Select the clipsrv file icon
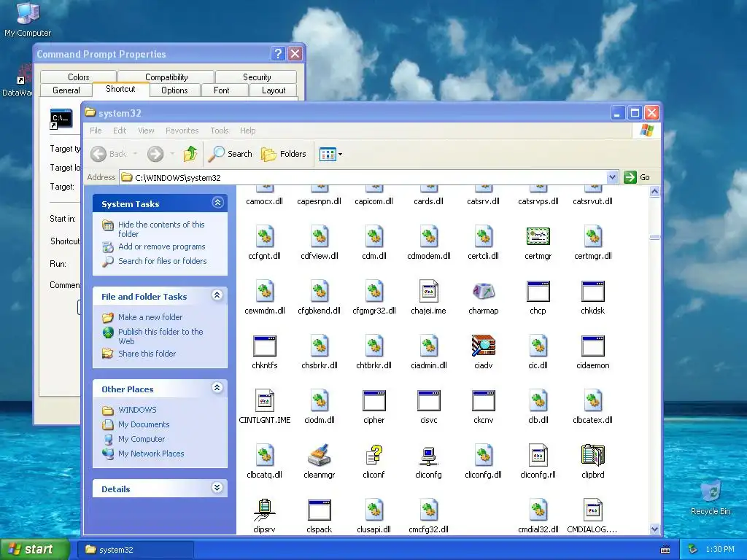The height and width of the screenshot is (560, 747). tap(264, 510)
